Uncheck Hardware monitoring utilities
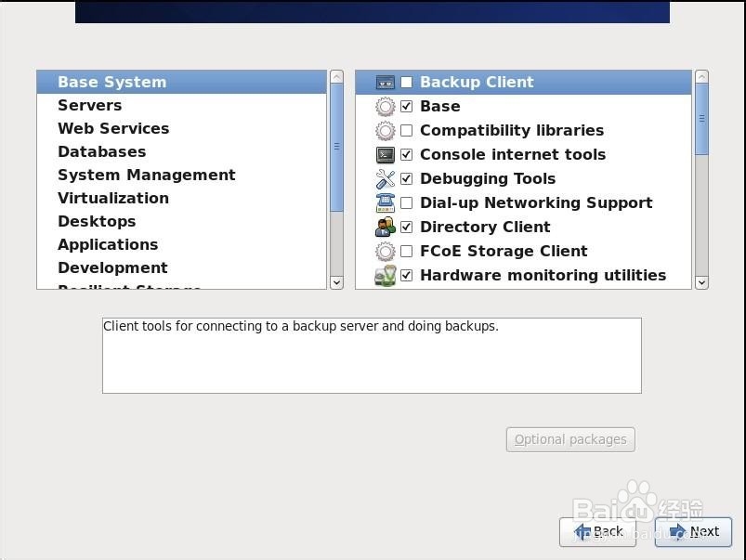This screenshot has height=560, width=746. (406, 275)
